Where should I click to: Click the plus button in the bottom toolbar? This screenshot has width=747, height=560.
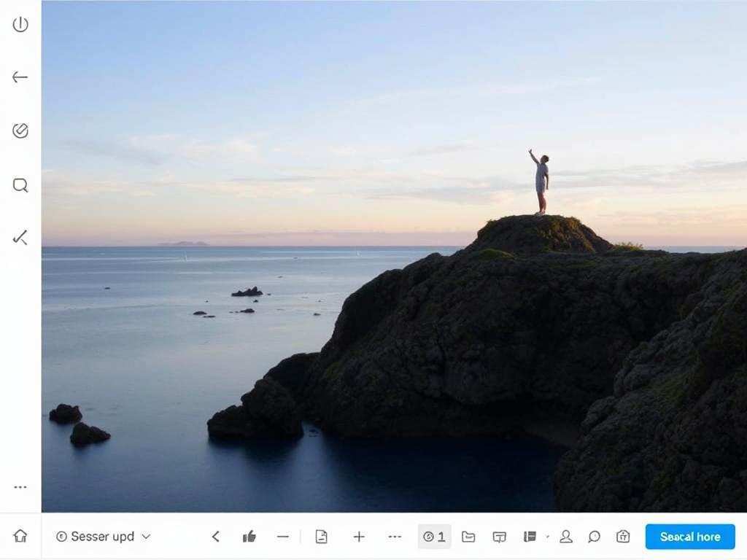[x=359, y=537]
